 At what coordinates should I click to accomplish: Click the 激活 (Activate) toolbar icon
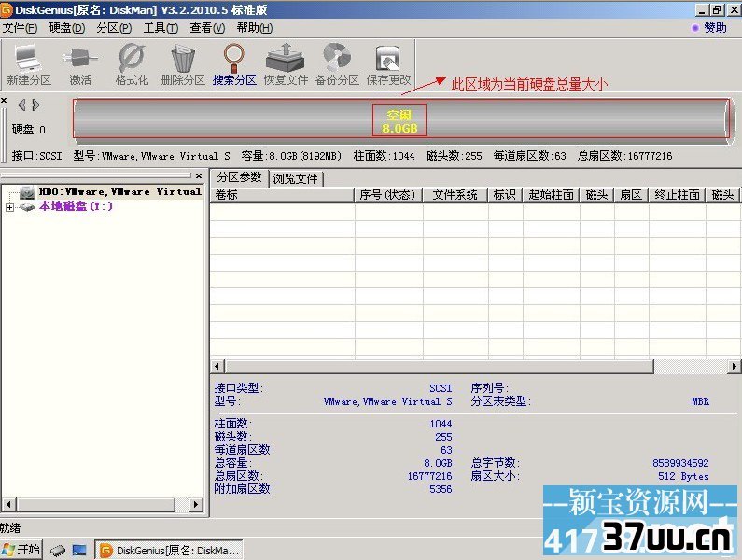tap(80, 64)
